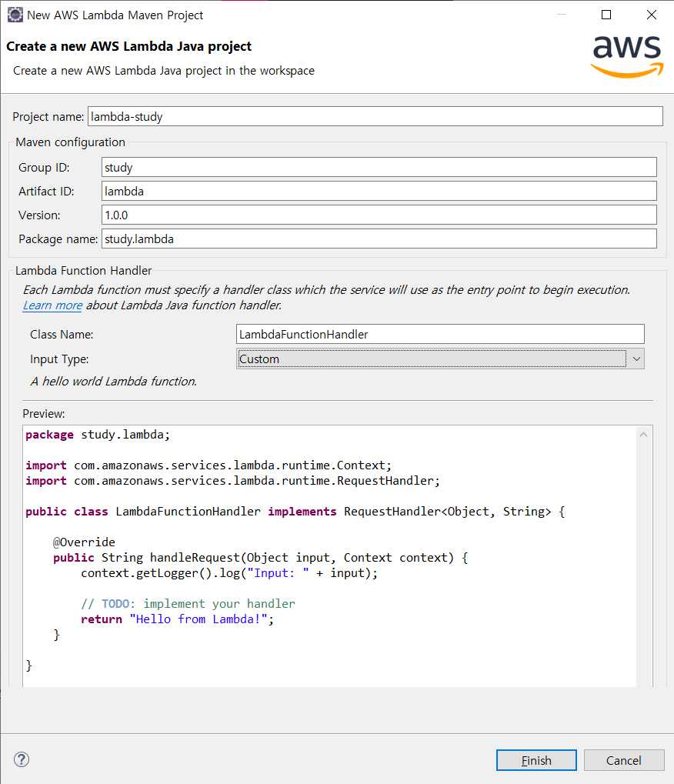The image size is (674, 784).
Task: Focus the Group ID field containing study
Action: click(x=379, y=167)
